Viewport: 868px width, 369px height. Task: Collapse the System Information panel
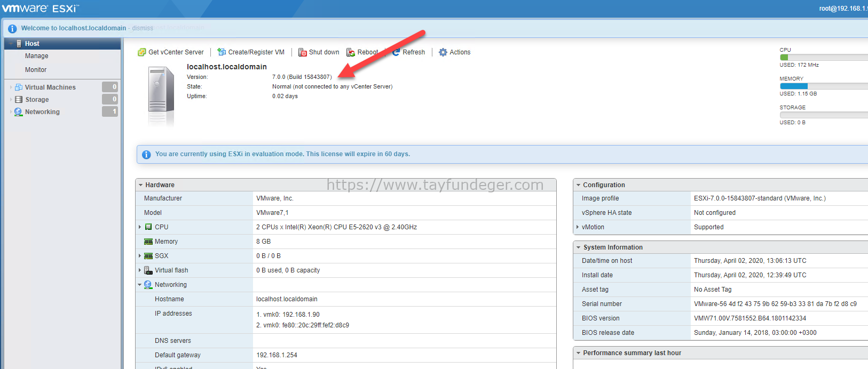tap(578, 247)
